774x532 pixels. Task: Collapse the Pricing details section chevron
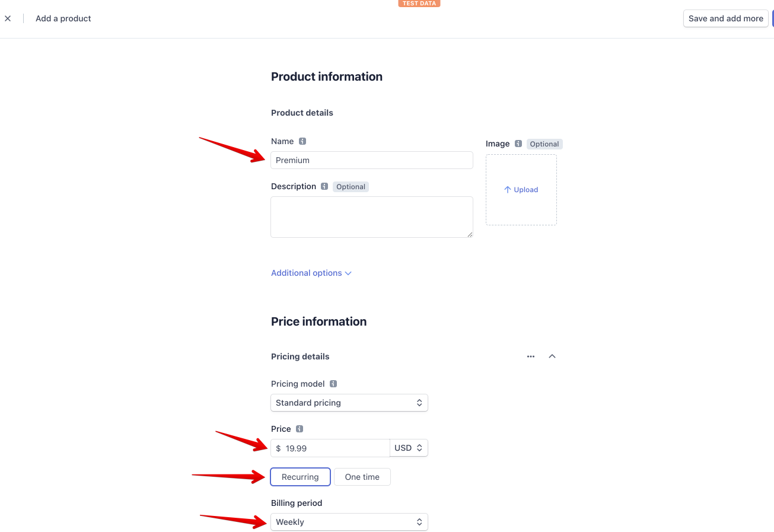[552, 356]
